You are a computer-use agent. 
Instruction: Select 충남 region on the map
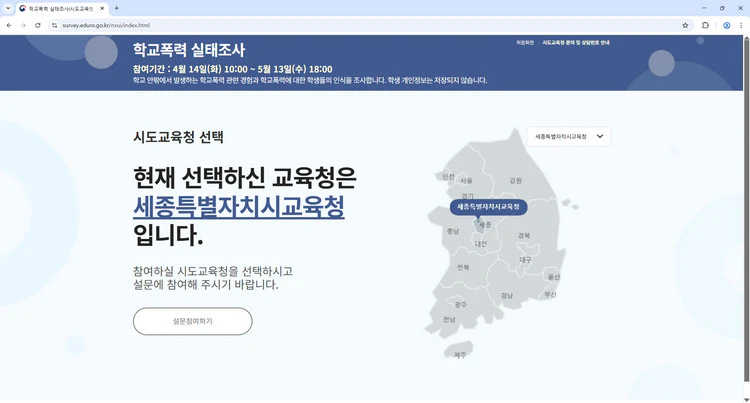click(452, 231)
